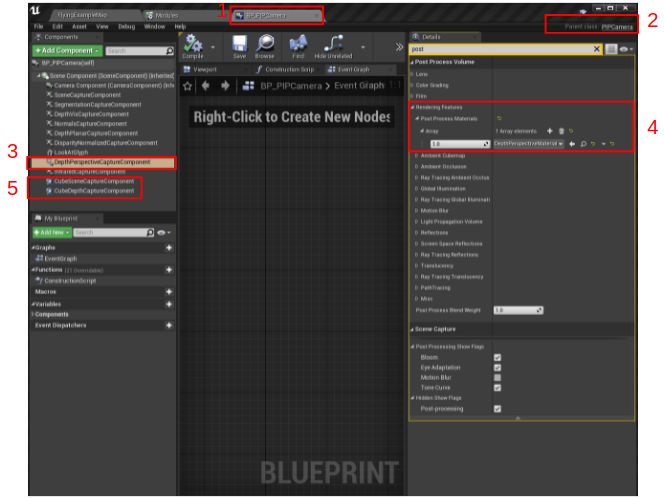Expand the Screen Space Reflections section

(417, 244)
